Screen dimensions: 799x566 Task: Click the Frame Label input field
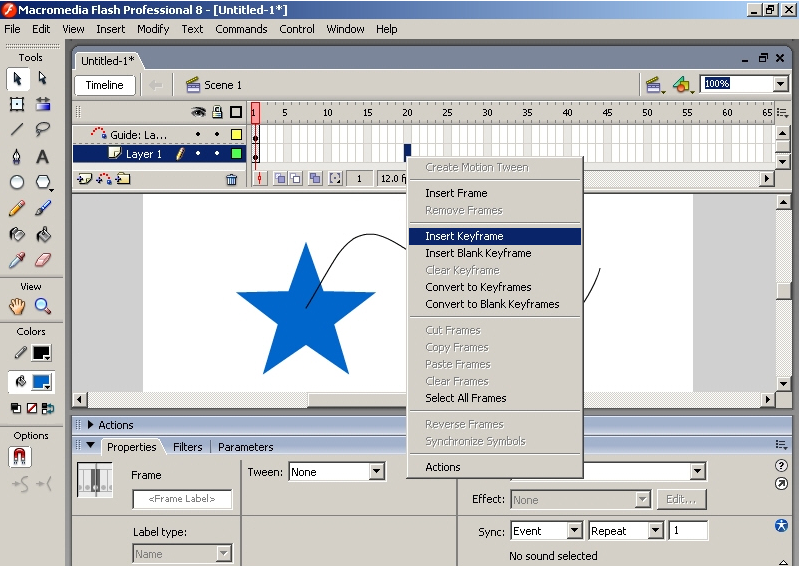click(x=182, y=499)
